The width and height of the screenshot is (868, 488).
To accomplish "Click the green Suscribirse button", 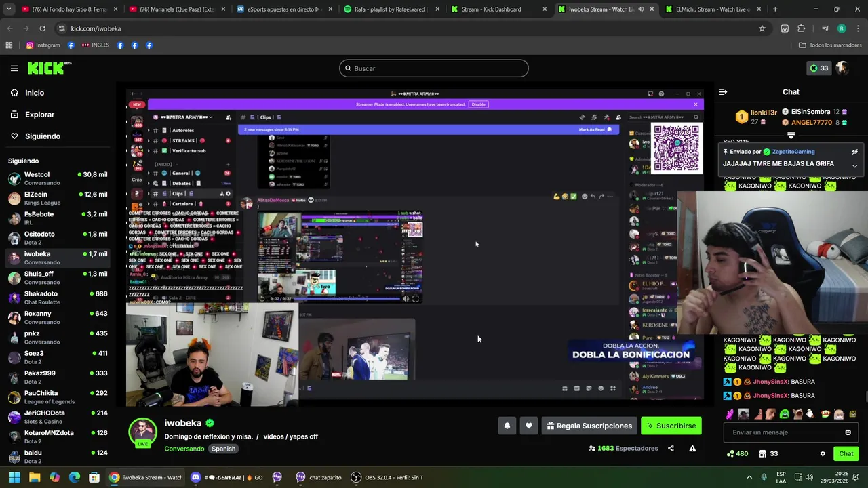I will (x=671, y=426).
